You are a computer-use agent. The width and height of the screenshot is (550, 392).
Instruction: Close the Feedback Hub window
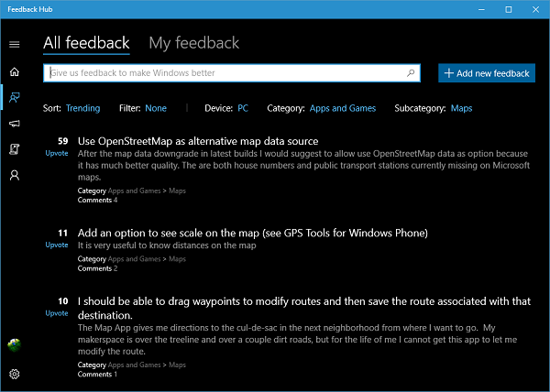pos(535,9)
